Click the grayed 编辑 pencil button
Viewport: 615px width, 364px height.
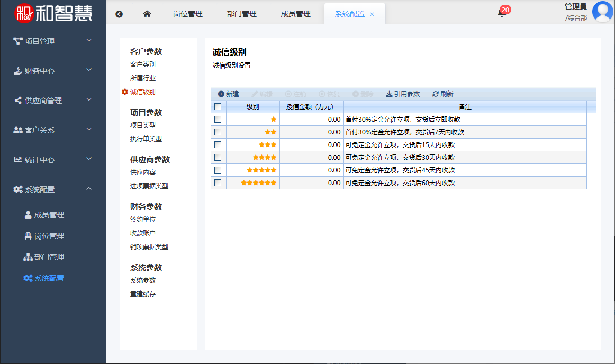(262, 94)
